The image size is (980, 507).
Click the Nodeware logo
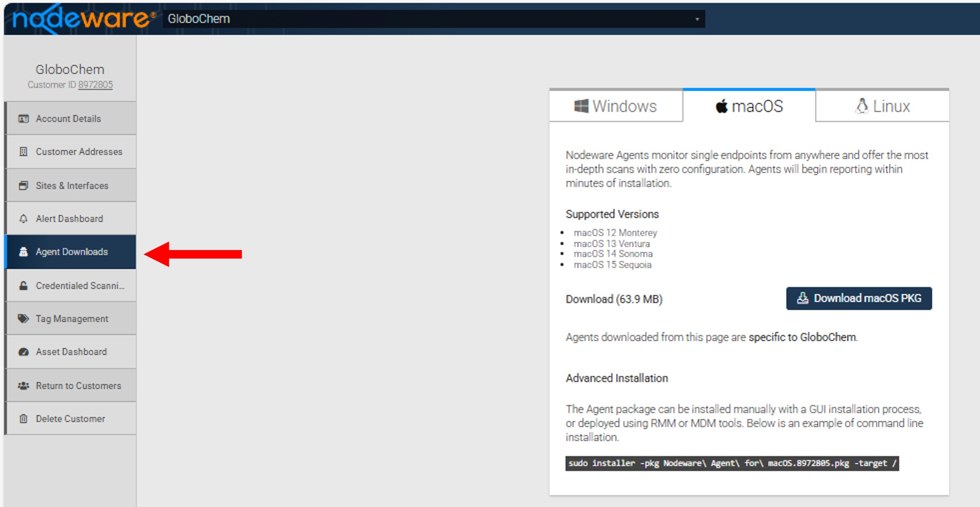click(81, 18)
